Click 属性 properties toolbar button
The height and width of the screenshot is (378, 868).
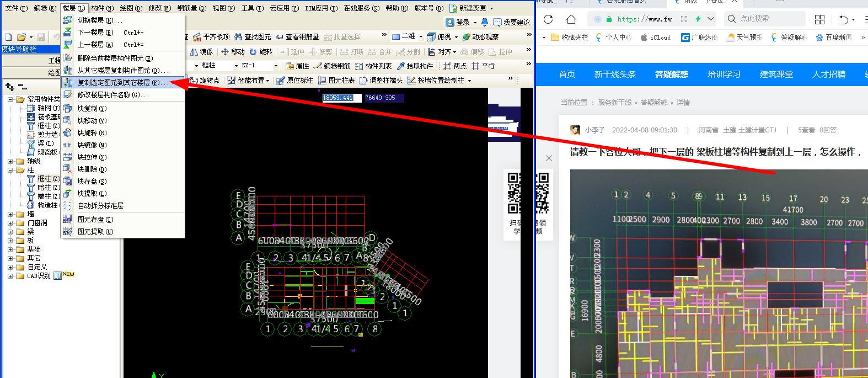click(297, 66)
